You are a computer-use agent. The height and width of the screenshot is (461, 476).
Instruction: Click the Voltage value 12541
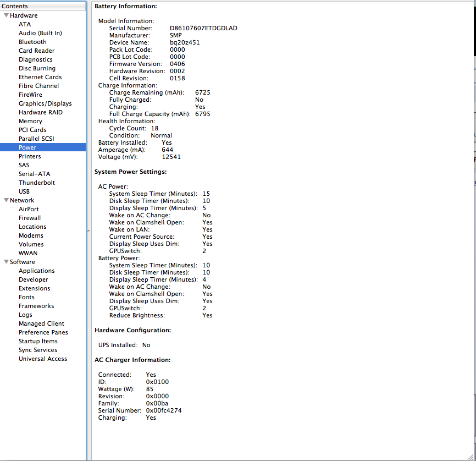pyautogui.click(x=171, y=157)
